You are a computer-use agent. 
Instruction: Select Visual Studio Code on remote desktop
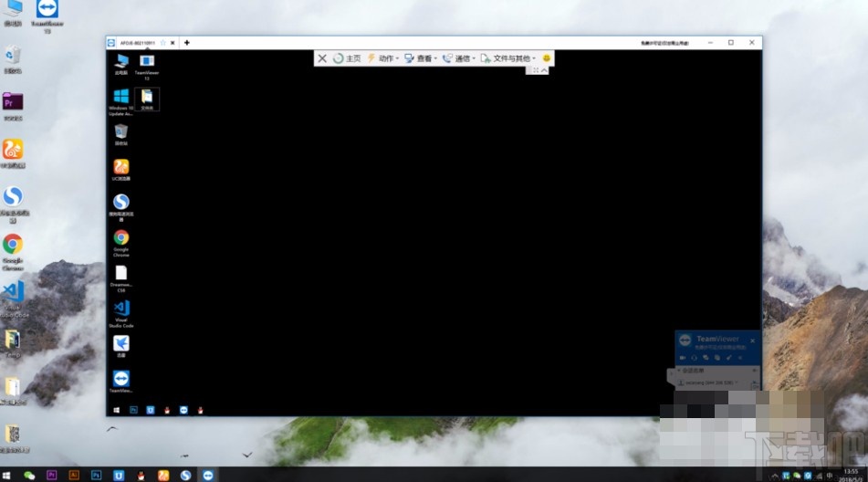121,314
